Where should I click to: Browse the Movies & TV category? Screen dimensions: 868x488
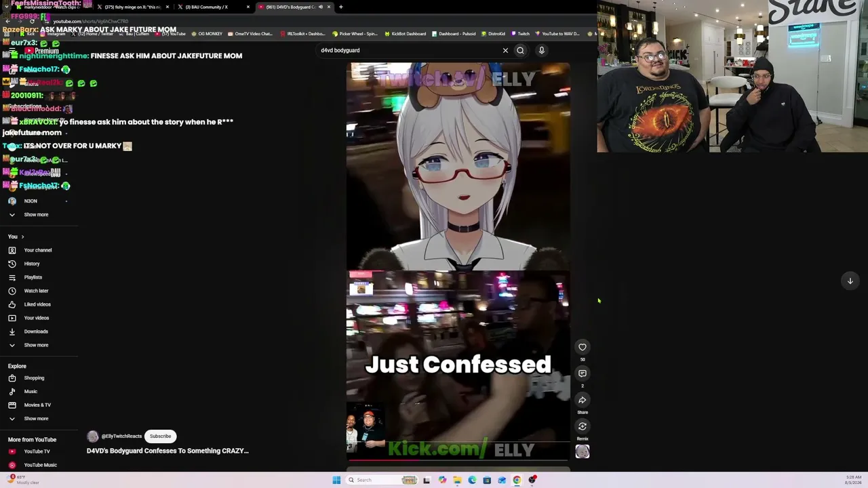37,405
